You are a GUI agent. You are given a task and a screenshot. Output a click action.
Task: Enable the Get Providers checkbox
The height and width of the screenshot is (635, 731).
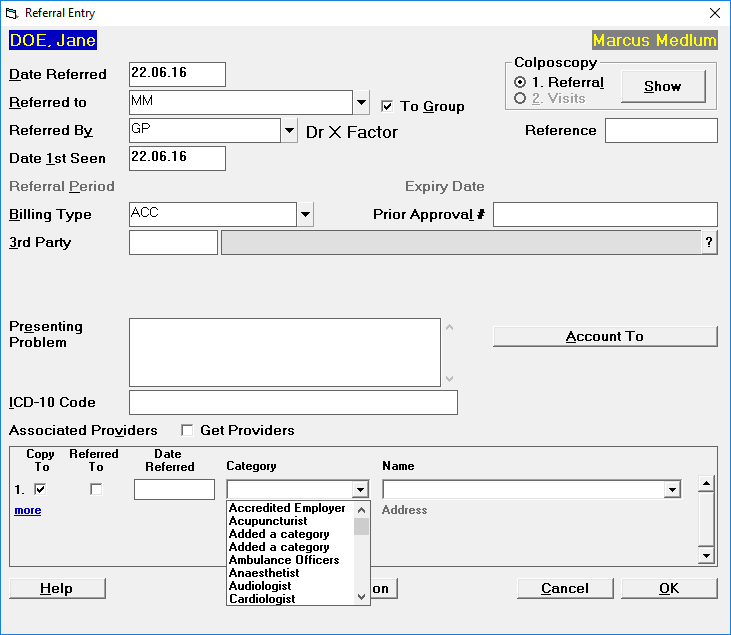[187, 430]
